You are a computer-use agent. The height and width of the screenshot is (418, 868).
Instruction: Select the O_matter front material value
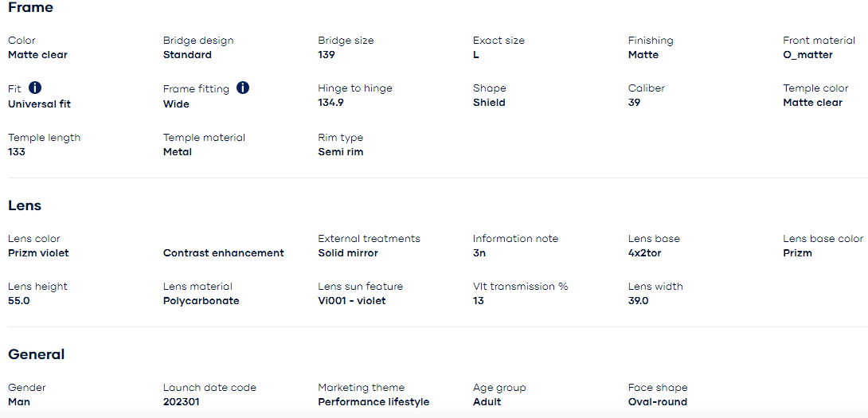click(807, 55)
